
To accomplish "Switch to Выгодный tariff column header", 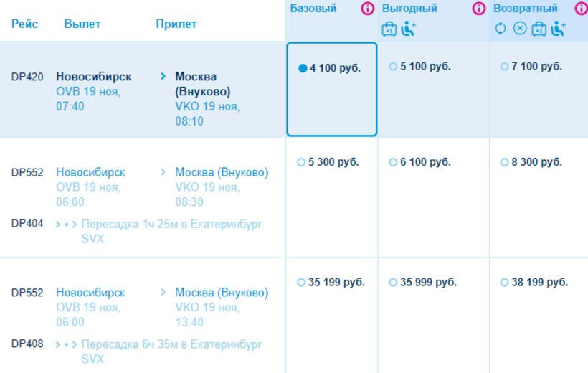I will [409, 9].
